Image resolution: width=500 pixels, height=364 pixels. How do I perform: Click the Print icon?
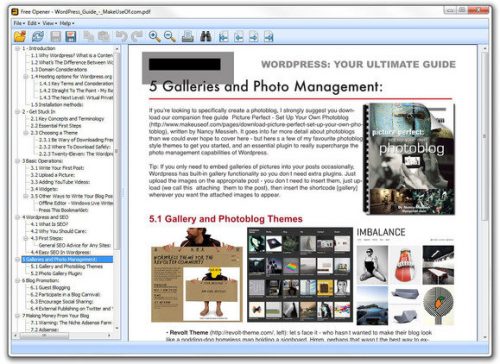(x=188, y=36)
